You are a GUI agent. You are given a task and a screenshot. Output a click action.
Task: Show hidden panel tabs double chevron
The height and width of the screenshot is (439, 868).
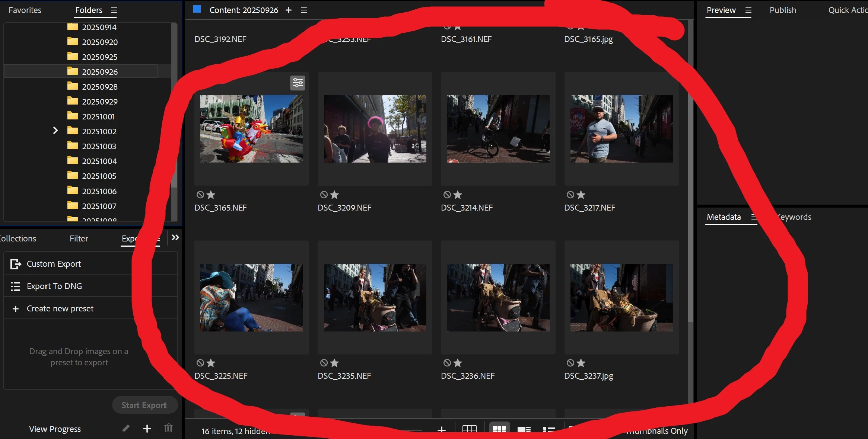click(175, 237)
